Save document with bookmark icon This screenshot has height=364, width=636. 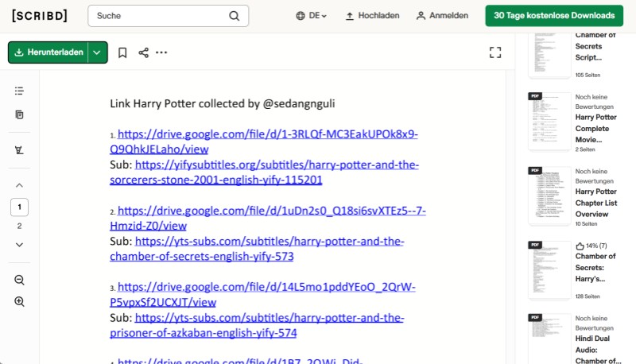click(x=122, y=52)
